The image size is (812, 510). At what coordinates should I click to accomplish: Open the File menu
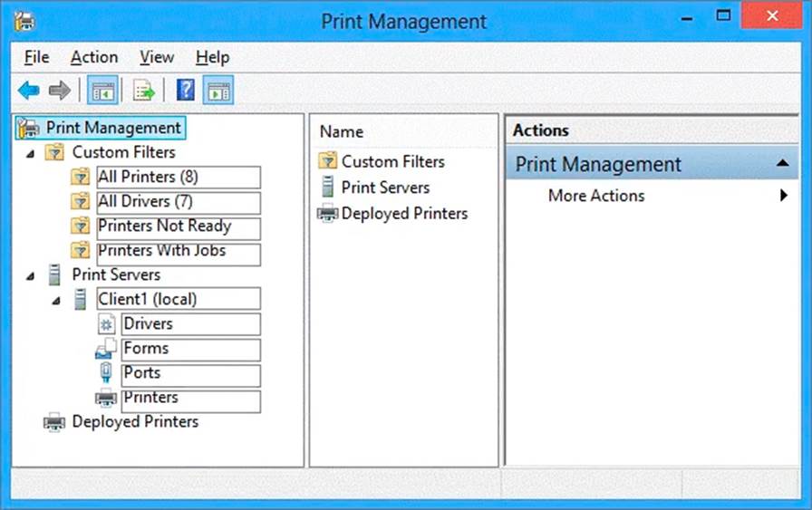coord(37,57)
